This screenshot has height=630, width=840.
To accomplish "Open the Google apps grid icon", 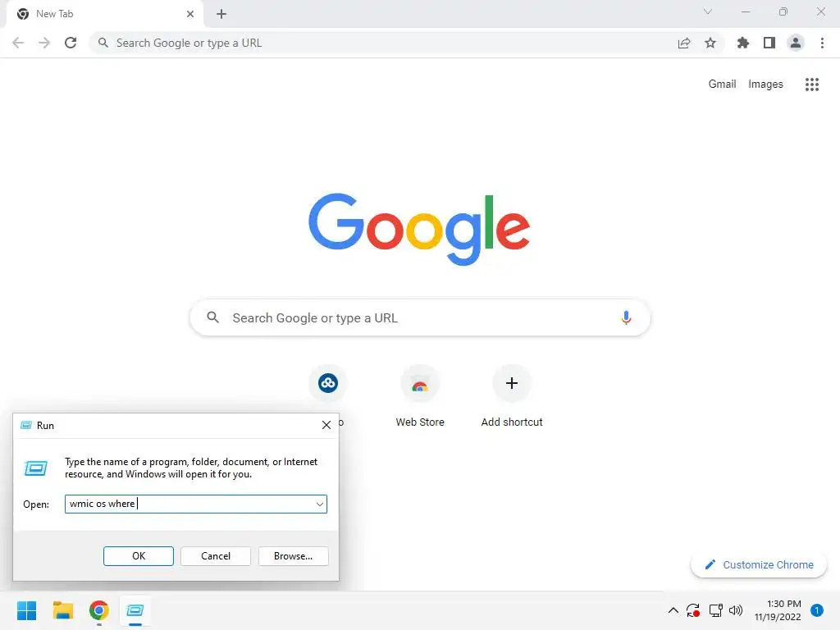I will [x=812, y=84].
